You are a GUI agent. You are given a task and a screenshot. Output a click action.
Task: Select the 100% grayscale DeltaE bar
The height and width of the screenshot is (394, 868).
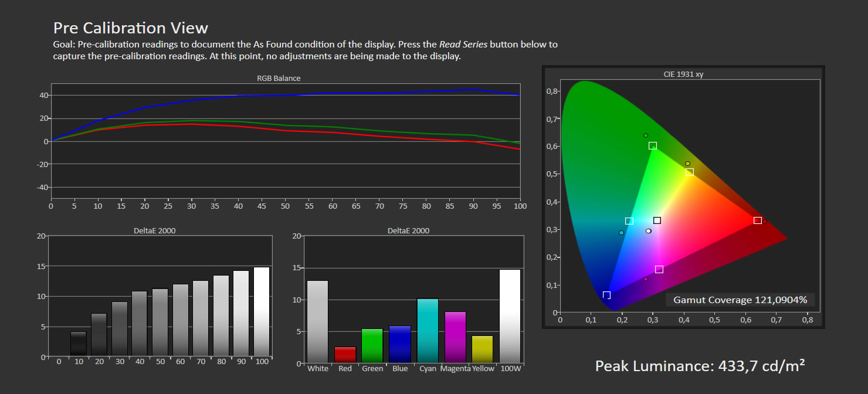(x=262, y=311)
